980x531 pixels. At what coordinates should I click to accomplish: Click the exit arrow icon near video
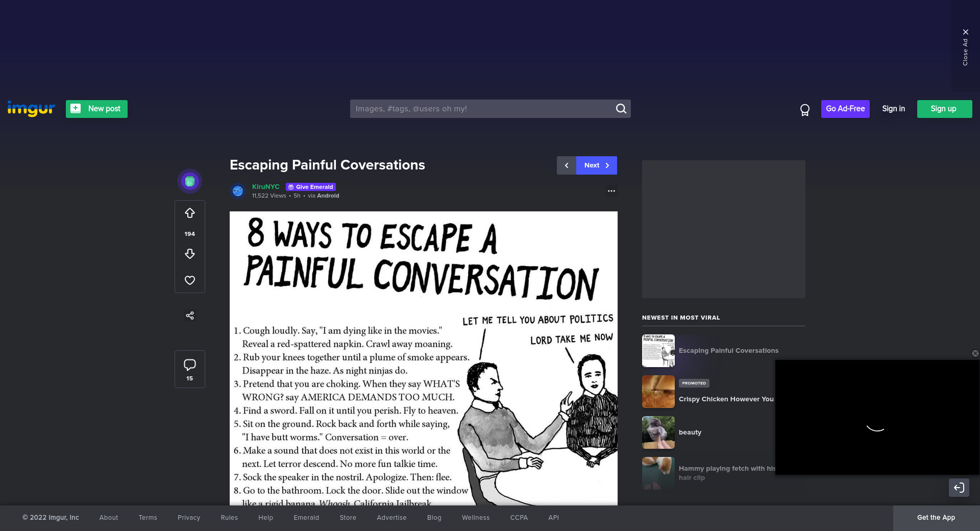pyautogui.click(x=959, y=488)
